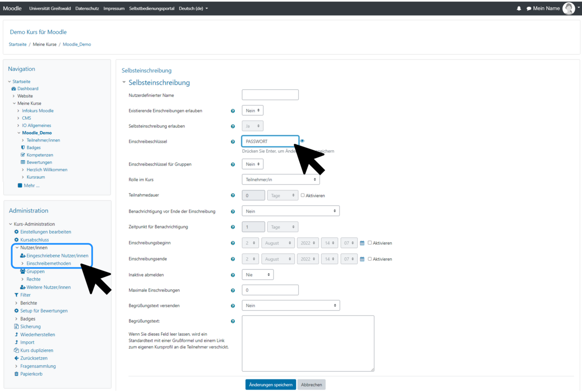Click the notification bell icon

(x=519, y=8)
